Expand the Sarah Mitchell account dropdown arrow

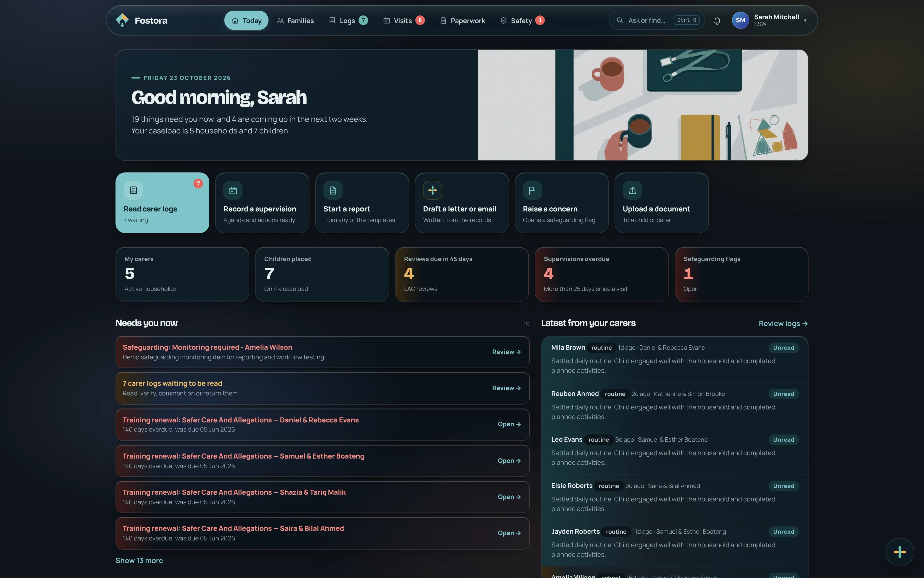(805, 21)
